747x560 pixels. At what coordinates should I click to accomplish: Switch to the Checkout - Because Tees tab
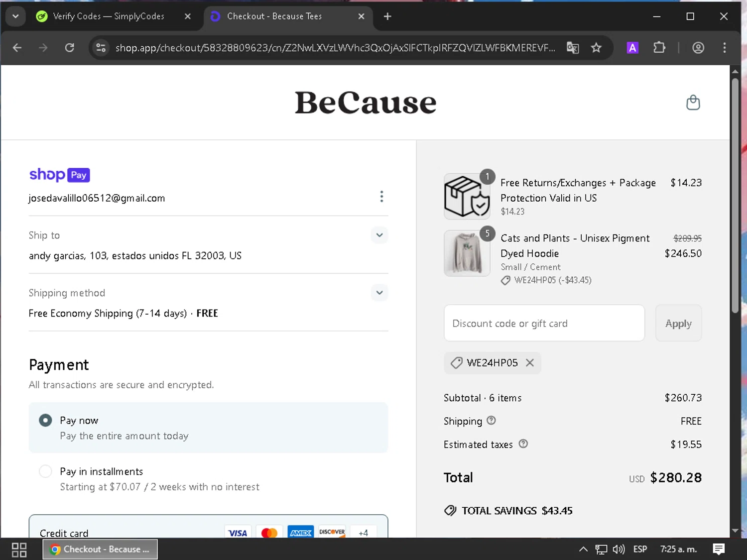coord(274,16)
